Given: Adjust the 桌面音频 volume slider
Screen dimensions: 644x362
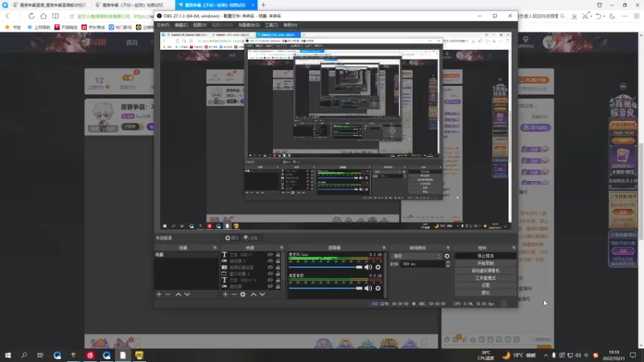Looking at the screenshot, I should coord(325,288).
